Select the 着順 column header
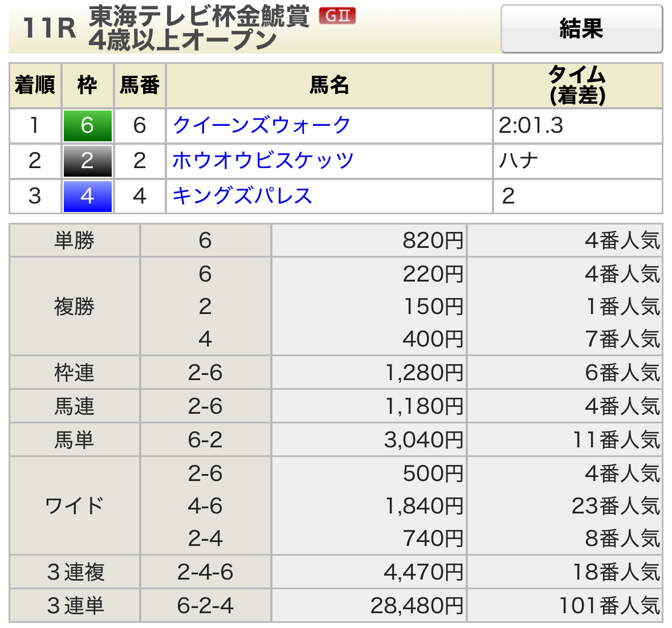The height and width of the screenshot is (628, 672). (35, 85)
